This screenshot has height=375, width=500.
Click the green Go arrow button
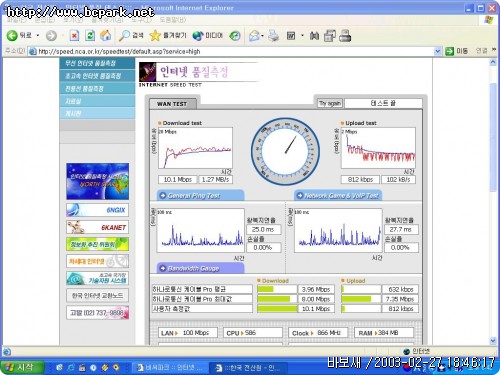click(450, 51)
